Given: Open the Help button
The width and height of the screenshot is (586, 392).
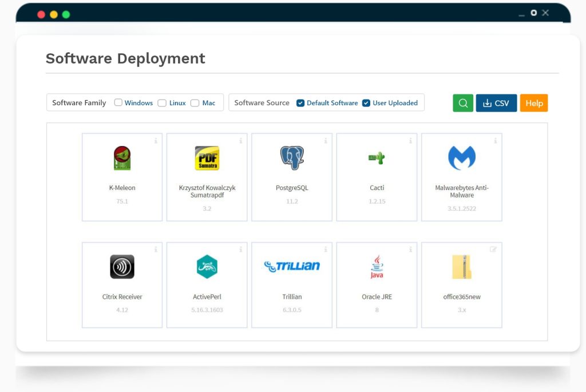Looking at the screenshot, I should (x=534, y=103).
